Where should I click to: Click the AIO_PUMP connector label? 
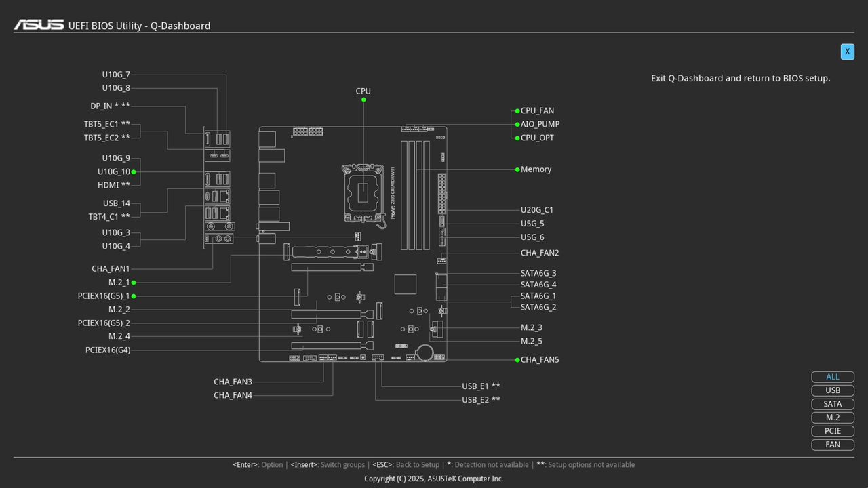pos(540,124)
